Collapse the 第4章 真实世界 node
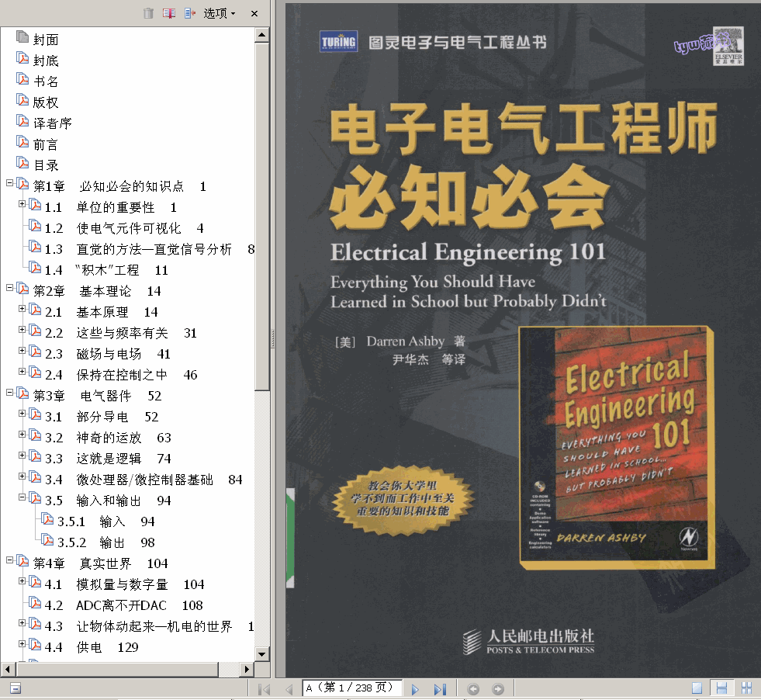761x700 pixels. pyautogui.click(x=9, y=560)
